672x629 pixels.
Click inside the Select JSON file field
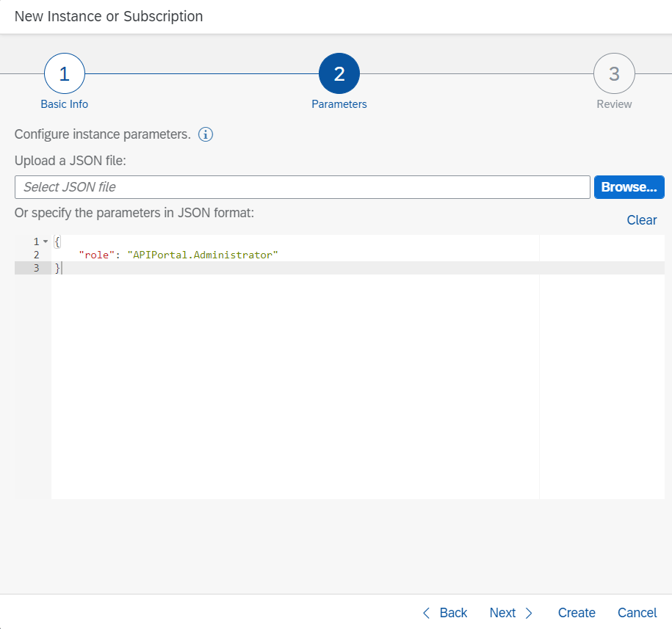pyautogui.click(x=302, y=187)
